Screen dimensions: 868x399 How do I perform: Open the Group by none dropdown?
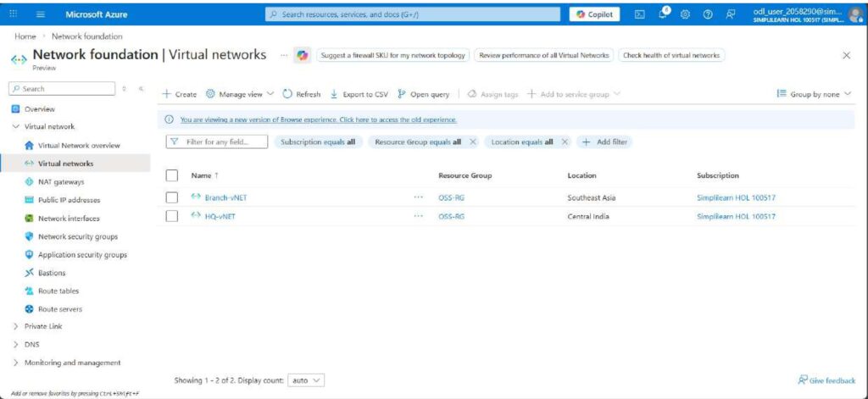[x=815, y=94]
